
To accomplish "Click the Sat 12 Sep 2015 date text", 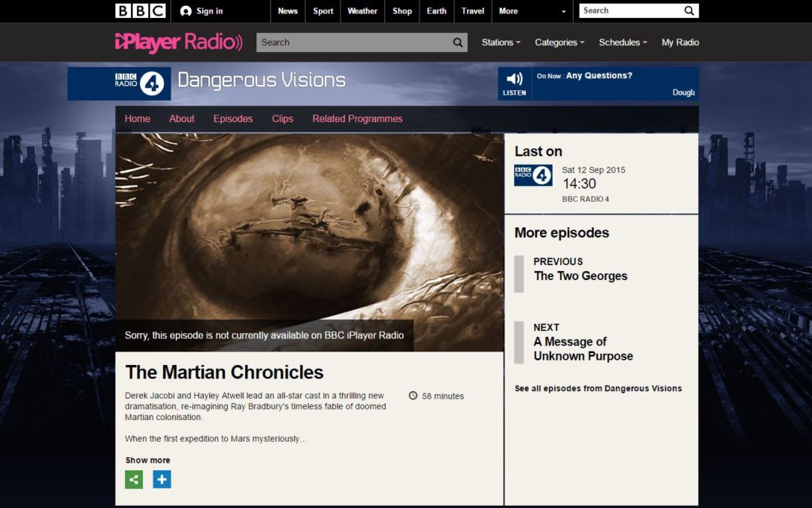I will click(593, 170).
